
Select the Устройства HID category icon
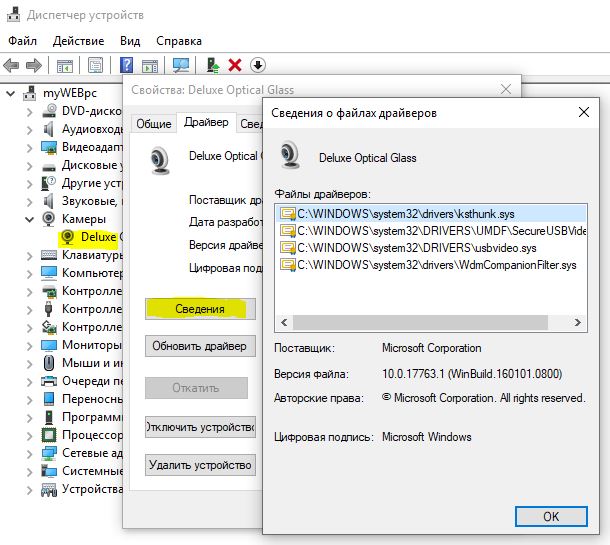[x=49, y=489]
